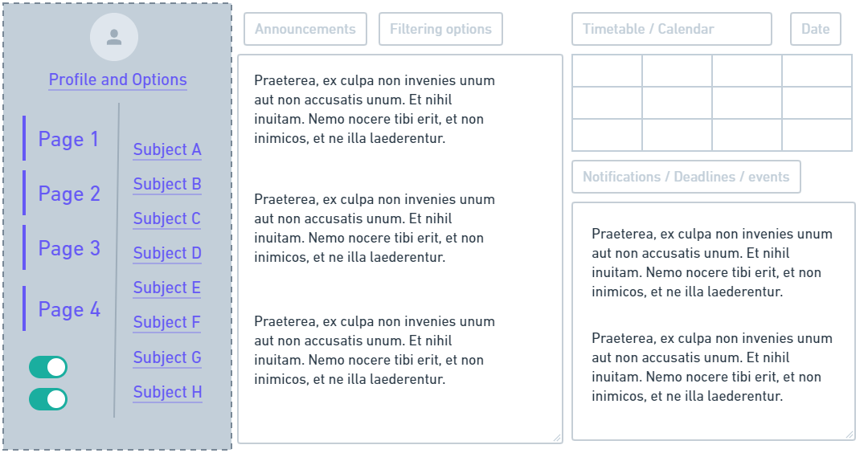Open the Subject A link
This screenshot has height=453, width=868.
pyautogui.click(x=167, y=150)
